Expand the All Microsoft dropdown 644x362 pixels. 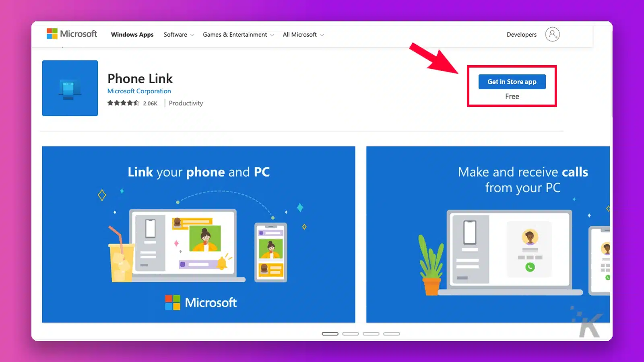pyautogui.click(x=303, y=35)
